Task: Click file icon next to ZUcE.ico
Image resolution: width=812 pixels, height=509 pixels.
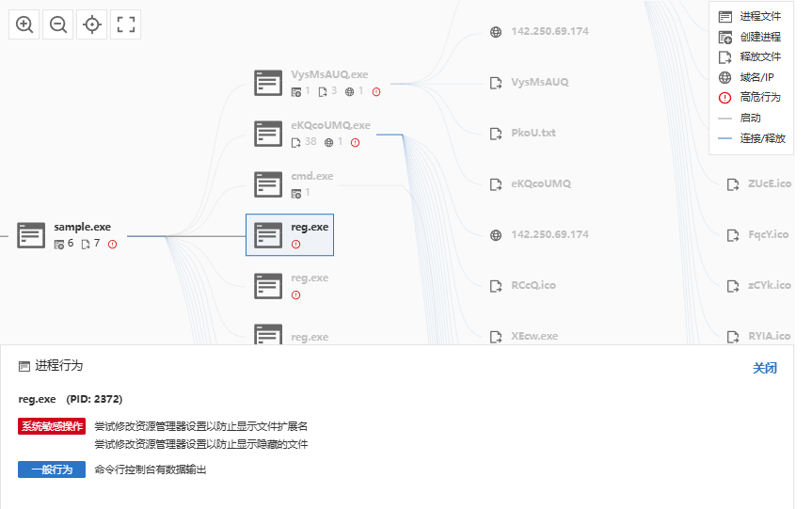Action: click(733, 184)
